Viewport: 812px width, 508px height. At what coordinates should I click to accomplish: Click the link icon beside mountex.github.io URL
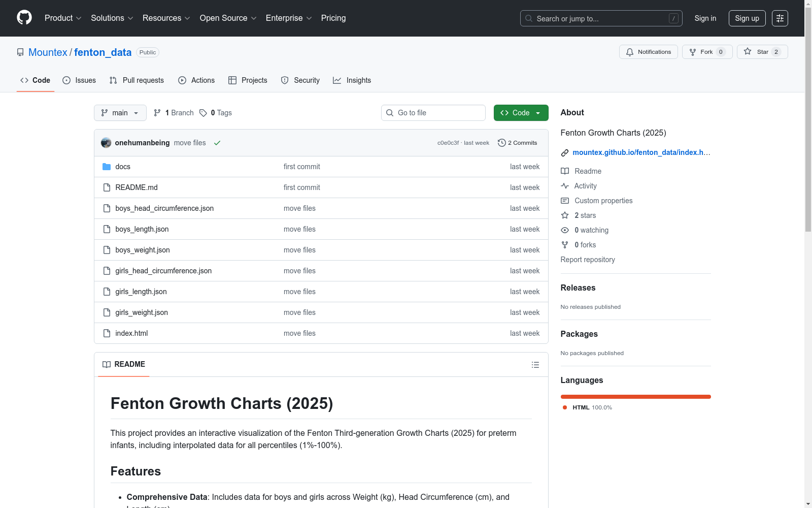click(x=565, y=152)
